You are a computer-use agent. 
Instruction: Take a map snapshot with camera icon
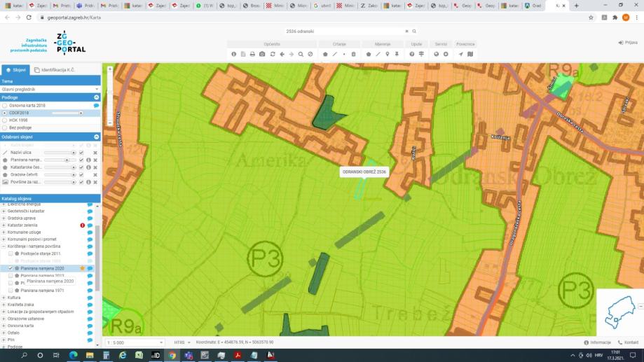pyautogui.click(x=262, y=54)
